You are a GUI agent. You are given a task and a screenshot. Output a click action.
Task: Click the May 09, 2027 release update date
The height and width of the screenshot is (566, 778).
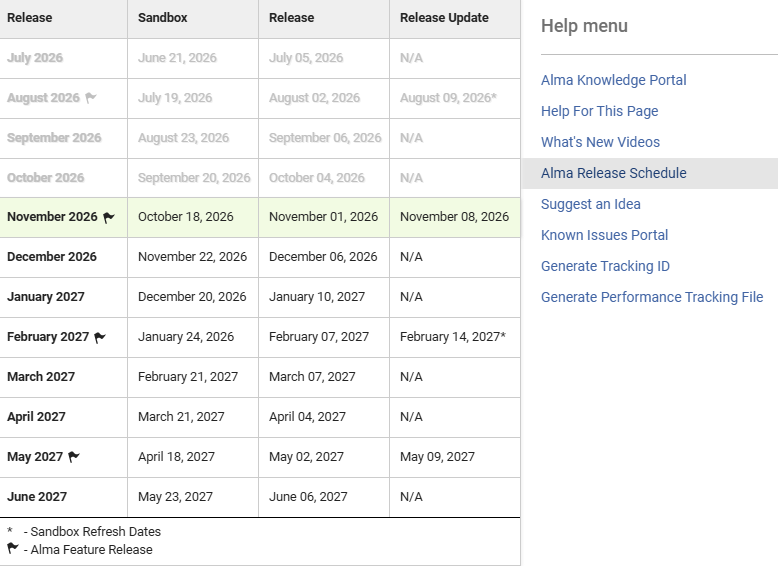tap(437, 457)
